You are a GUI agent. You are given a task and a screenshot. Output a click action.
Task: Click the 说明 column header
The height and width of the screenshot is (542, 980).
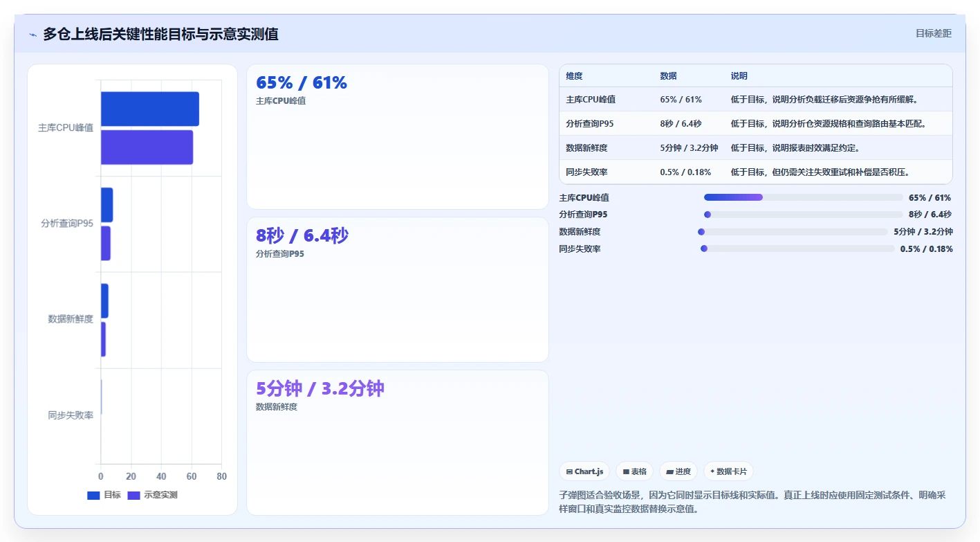(739, 76)
